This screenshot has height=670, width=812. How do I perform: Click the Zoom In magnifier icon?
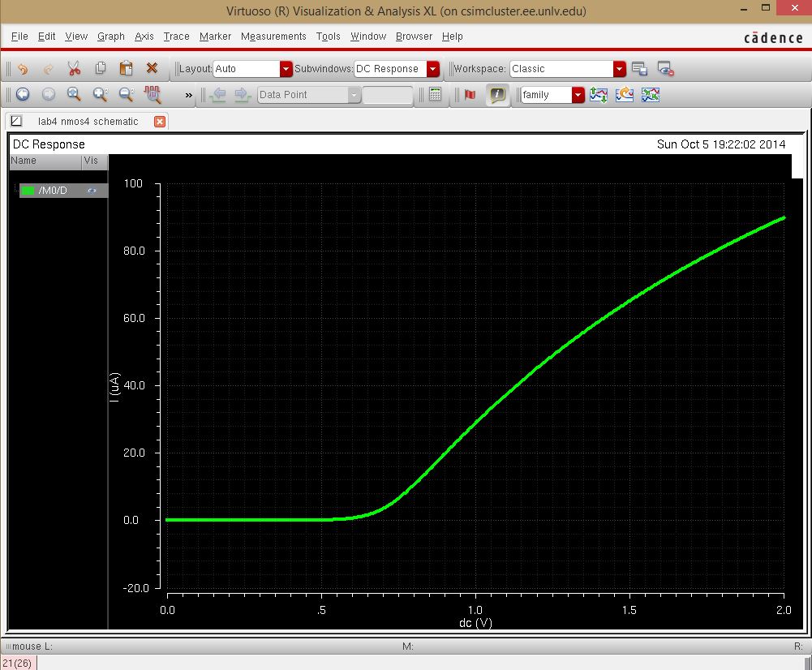(100, 95)
